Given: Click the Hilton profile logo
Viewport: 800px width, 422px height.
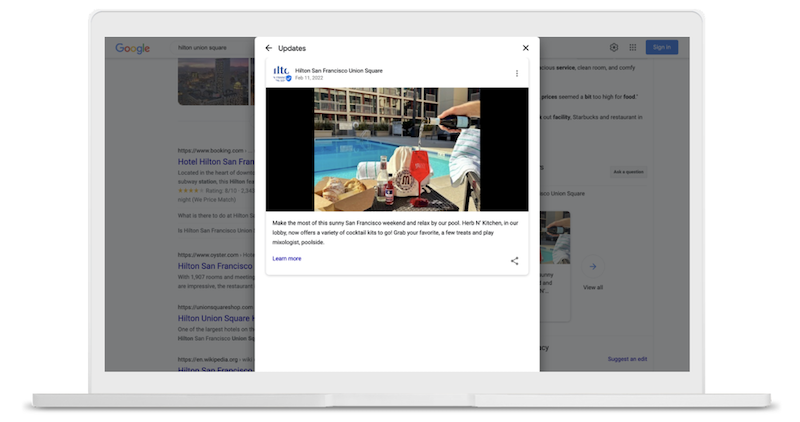Looking at the screenshot, I should pyautogui.click(x=282, y=73).
